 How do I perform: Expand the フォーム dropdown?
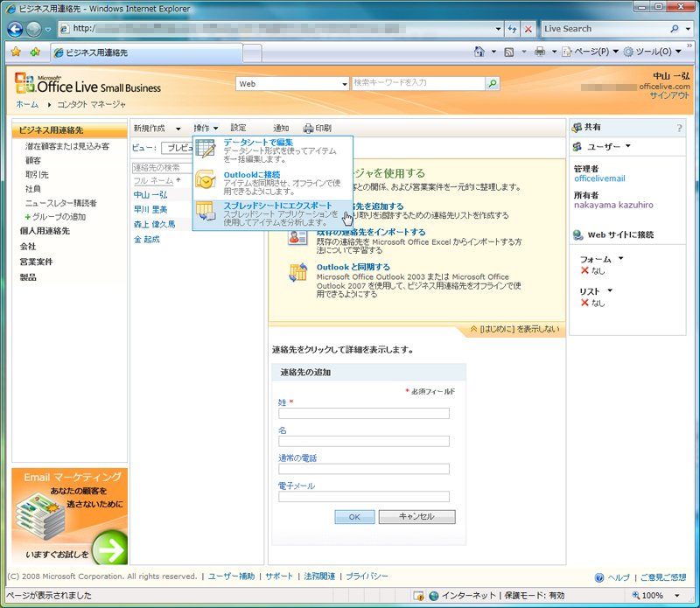tap(620, 258)
